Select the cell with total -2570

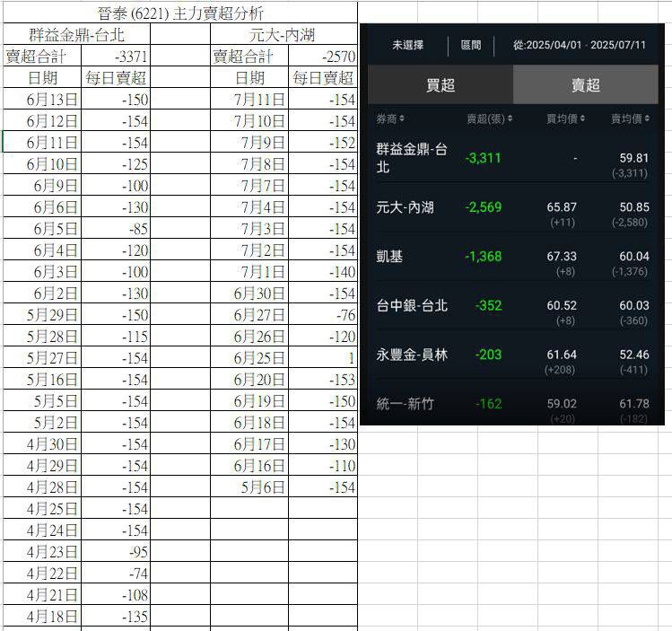pyautogui.click(x=323, y=56)
